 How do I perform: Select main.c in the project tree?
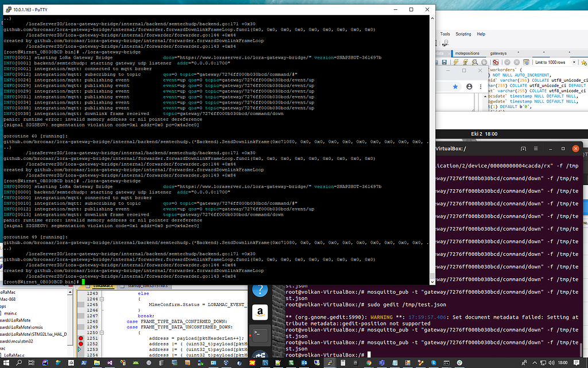[10, 313]
